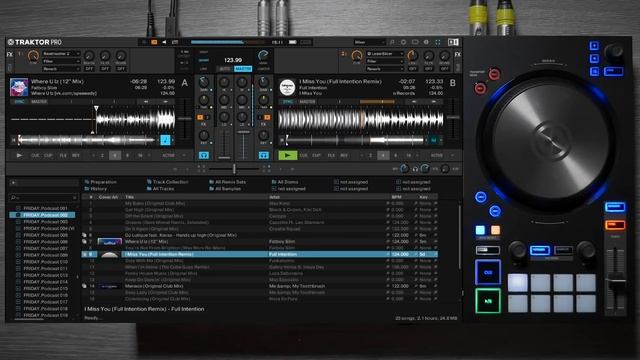Image resolution: width=640 pixels, height=360 pixels.
Task: Toggle the AUTO master clock button
Action: point(224,69)
